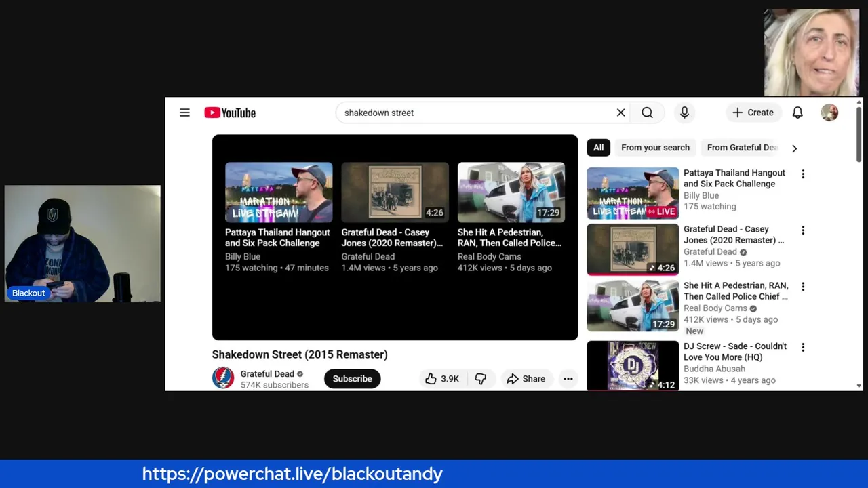Select the 'All' filter chip

click(x=598, y=148)
